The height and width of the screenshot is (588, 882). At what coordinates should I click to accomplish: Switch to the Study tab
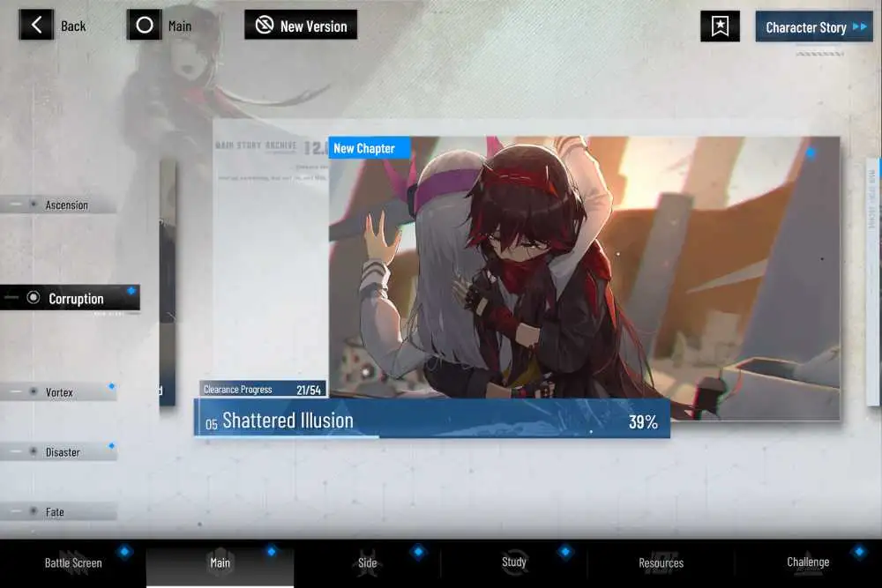coord(514,562)
